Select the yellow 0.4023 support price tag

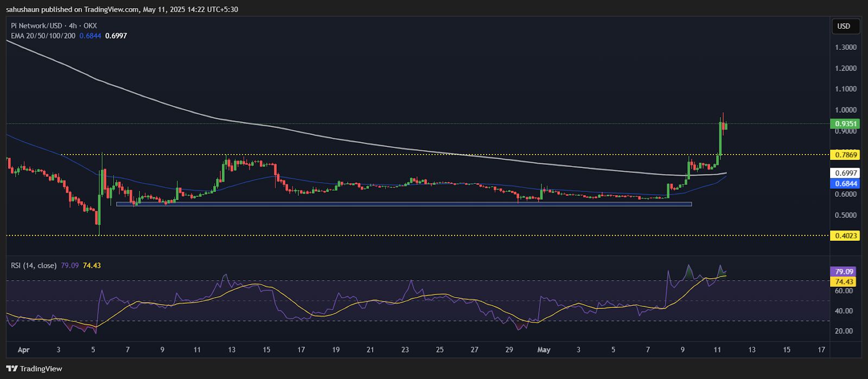coord(845,236)
